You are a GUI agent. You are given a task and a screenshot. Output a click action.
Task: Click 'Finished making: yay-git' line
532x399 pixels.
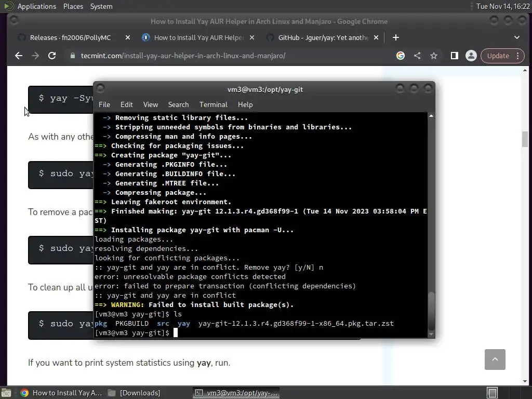click(261, 216)
